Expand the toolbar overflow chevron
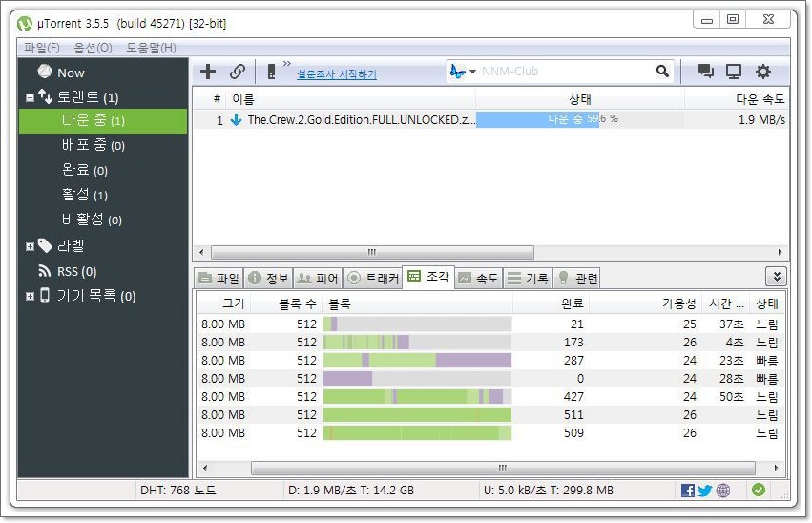Screen dimensions: 812x523 point(287,64)
